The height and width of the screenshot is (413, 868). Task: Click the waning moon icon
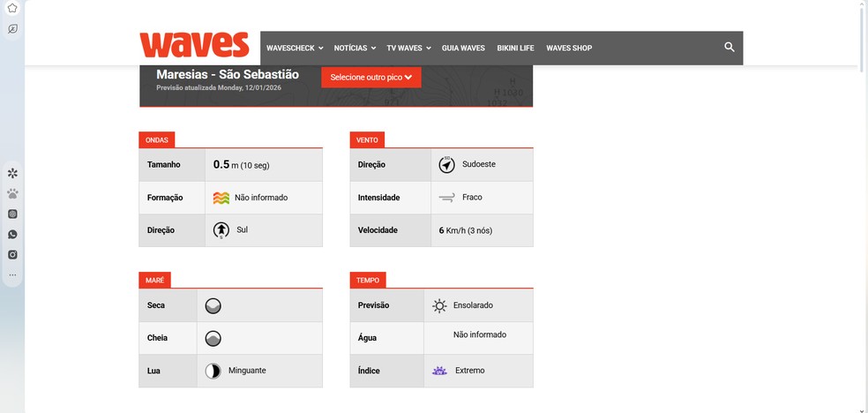coord(213,371)
